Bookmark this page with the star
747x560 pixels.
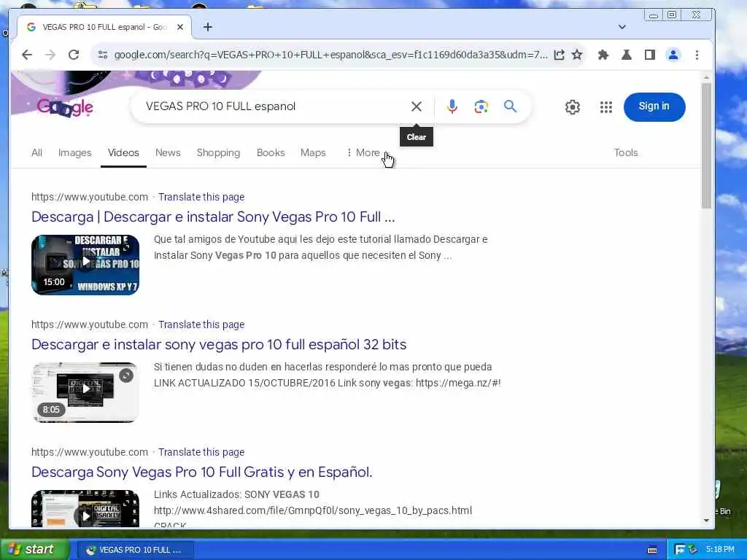tap(577, 55)
